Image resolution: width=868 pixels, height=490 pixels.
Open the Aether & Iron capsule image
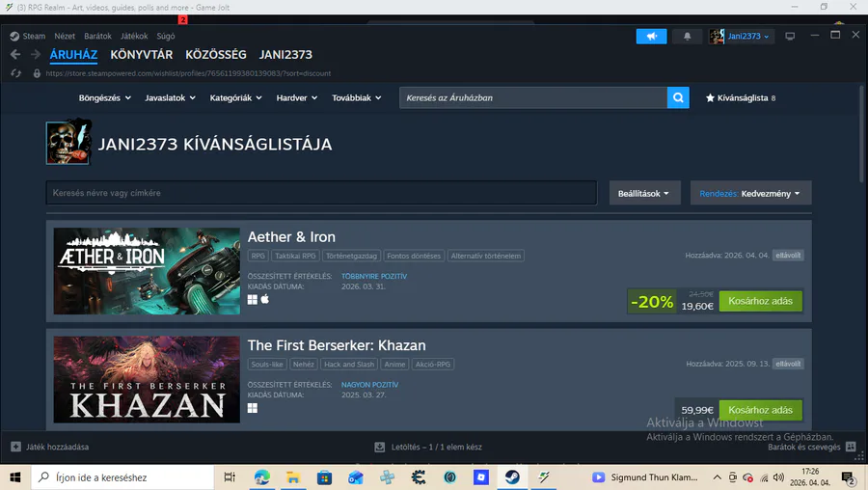147,271
